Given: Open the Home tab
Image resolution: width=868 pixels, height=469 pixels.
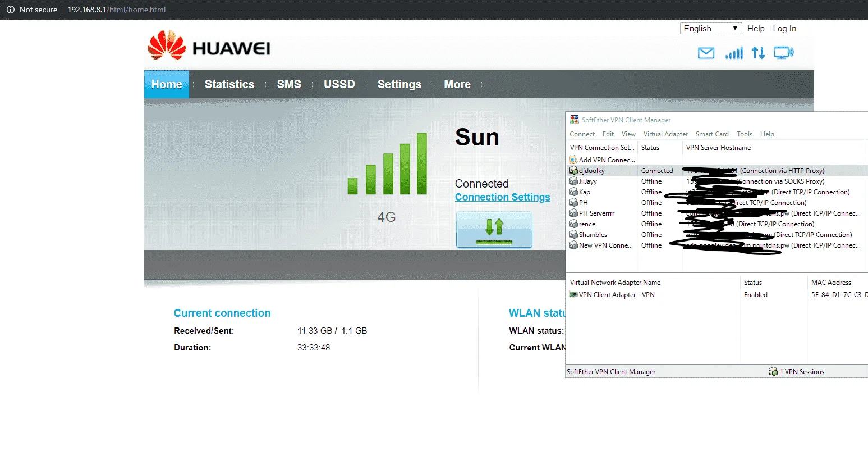Looking at the screenshot, I should pyautogui.click(x=167, y=84).
